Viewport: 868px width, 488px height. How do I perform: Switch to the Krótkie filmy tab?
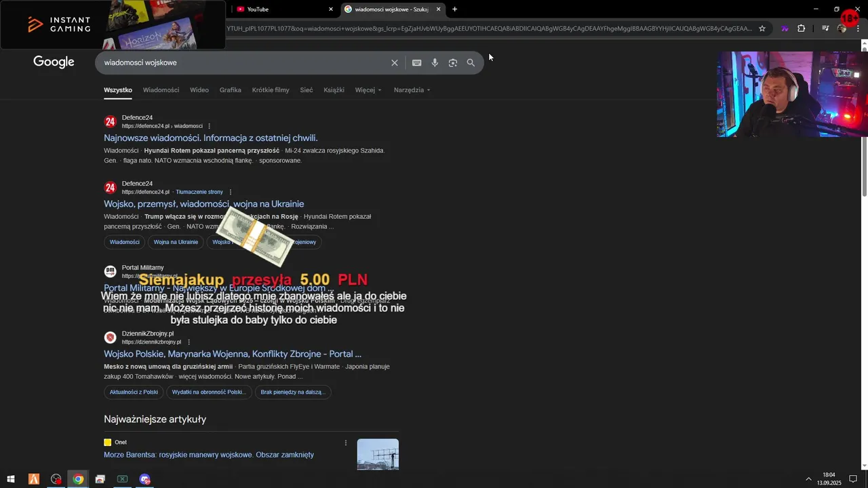[x=271, y=90]
